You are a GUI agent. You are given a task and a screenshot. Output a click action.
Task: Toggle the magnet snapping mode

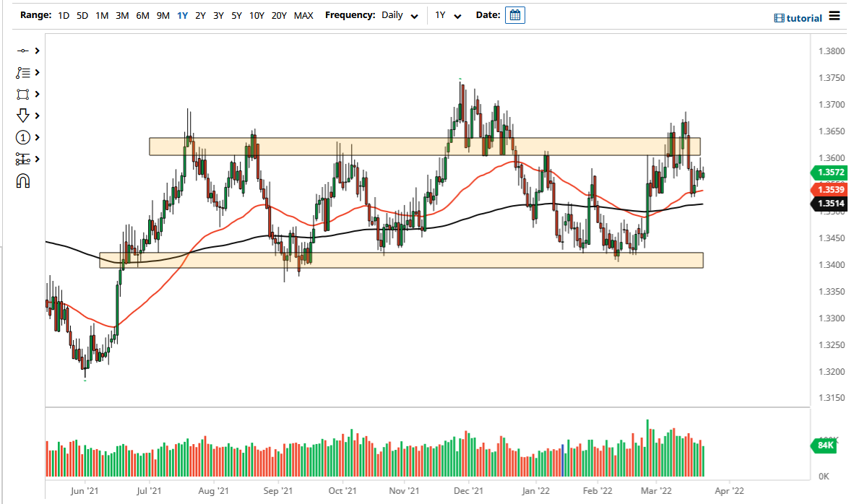(21, 181)
